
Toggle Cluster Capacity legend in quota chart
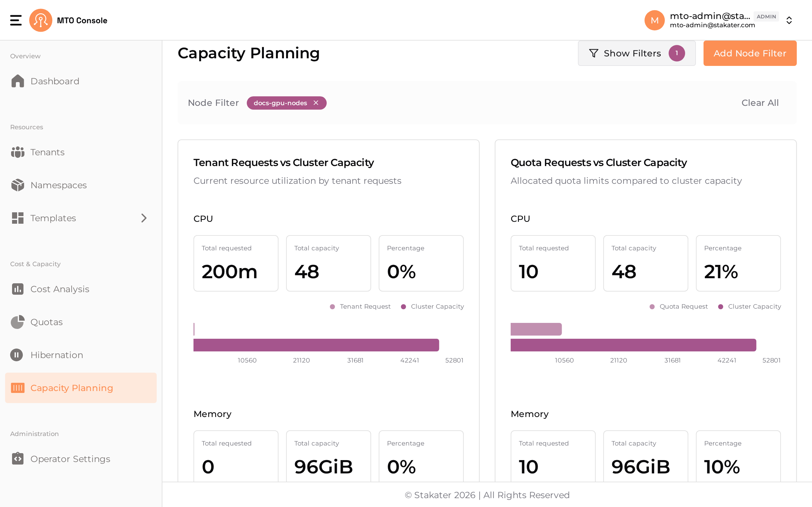[x=749, y=306]
